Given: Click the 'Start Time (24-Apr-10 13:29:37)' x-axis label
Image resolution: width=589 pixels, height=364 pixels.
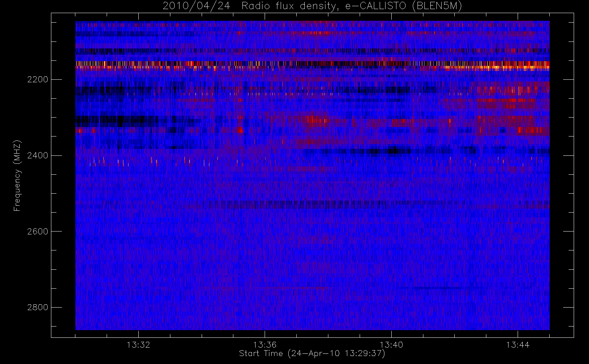Looking at the screenshot, I should (312, 353).
